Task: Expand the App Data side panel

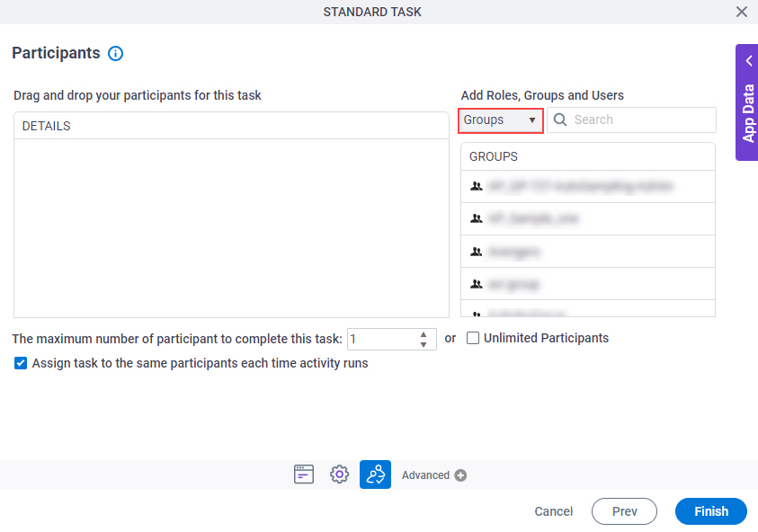Action: [747, 102]
